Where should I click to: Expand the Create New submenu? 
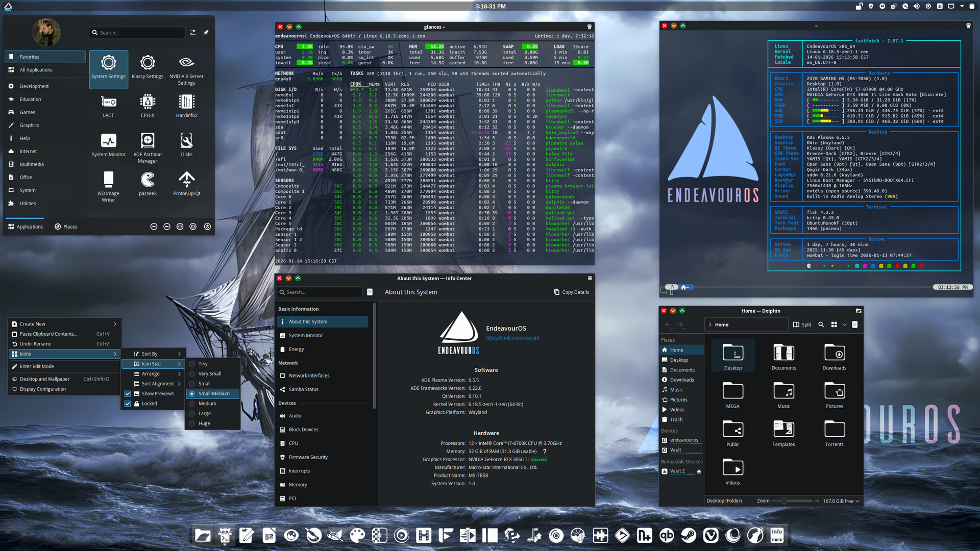tap(64, 324)
